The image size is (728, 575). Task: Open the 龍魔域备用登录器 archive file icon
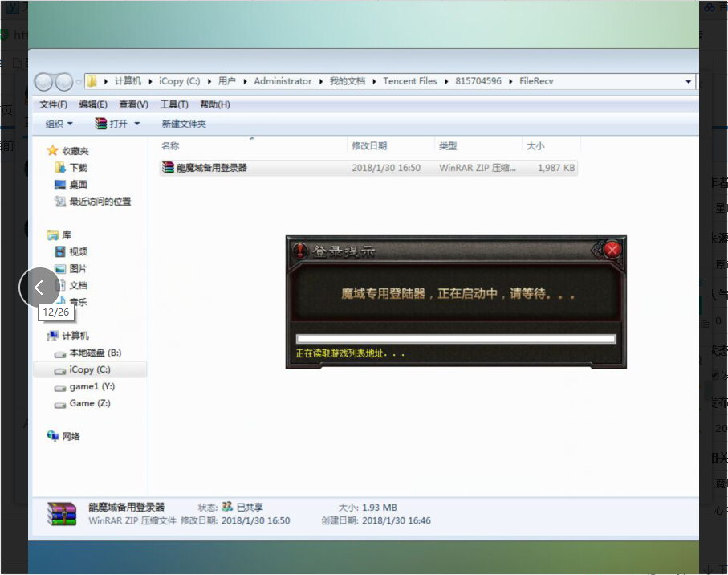point(169,168)
